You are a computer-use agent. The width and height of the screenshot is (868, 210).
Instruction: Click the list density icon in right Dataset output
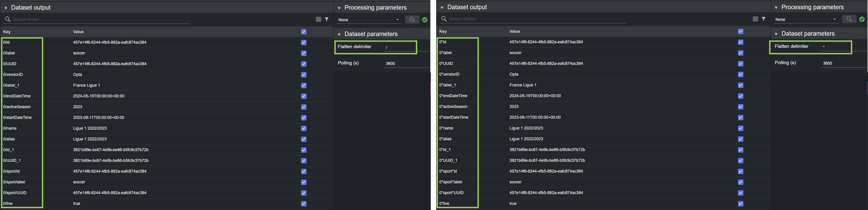755,19
